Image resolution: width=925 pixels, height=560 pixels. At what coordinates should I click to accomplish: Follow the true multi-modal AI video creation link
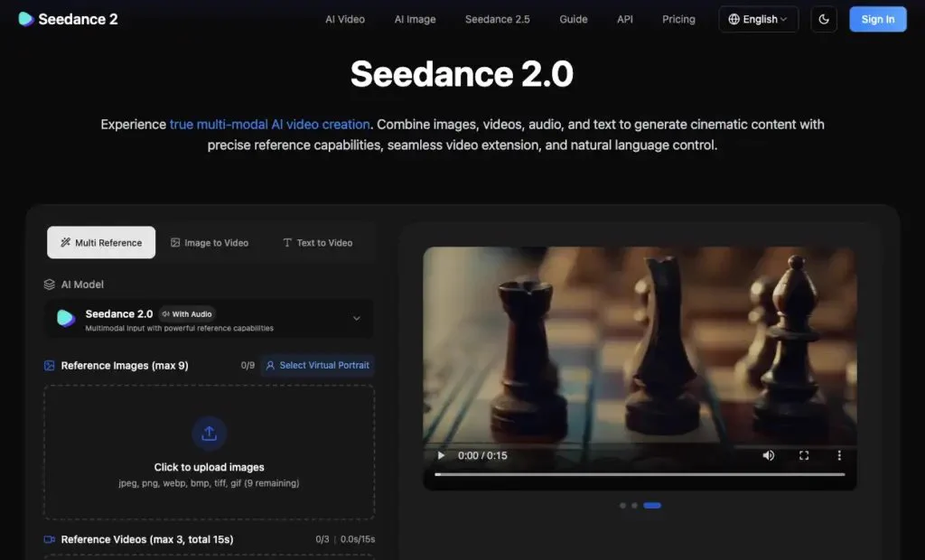(269, 125)
